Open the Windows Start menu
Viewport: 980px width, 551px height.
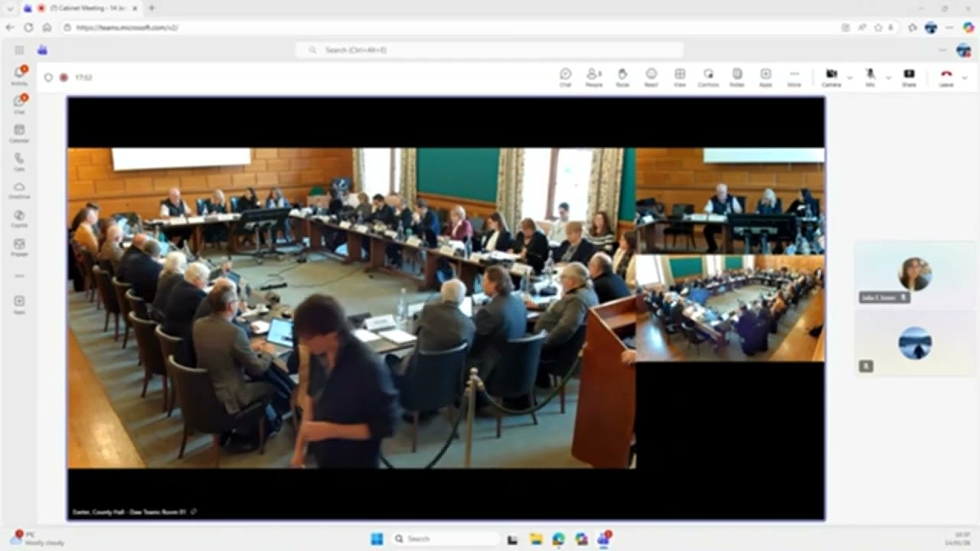coord(377,539)
